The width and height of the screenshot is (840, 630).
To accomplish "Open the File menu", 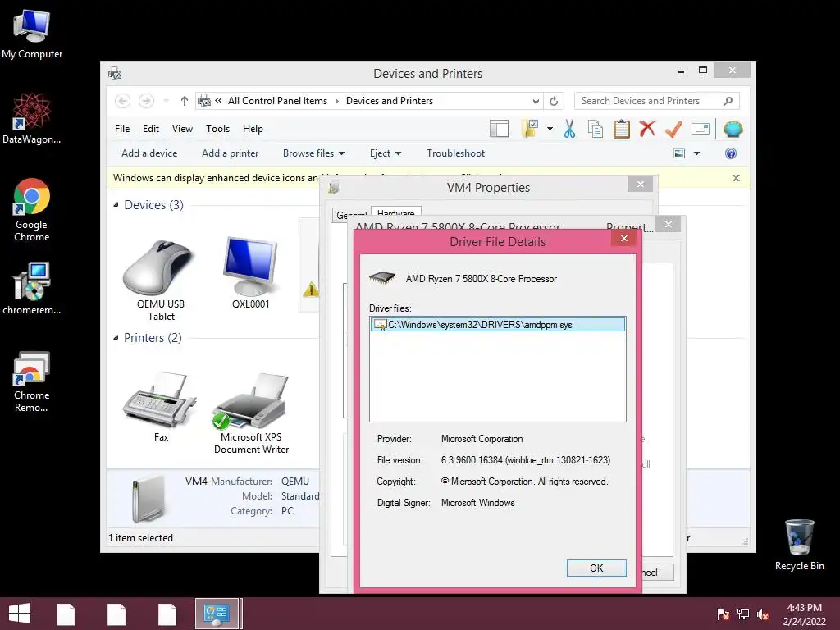I will tap(122, 129).
